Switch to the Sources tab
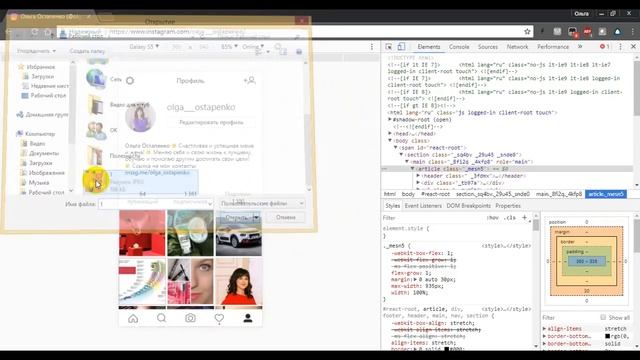Viewport: 640px width, 360px height. [x=488, y=47]
